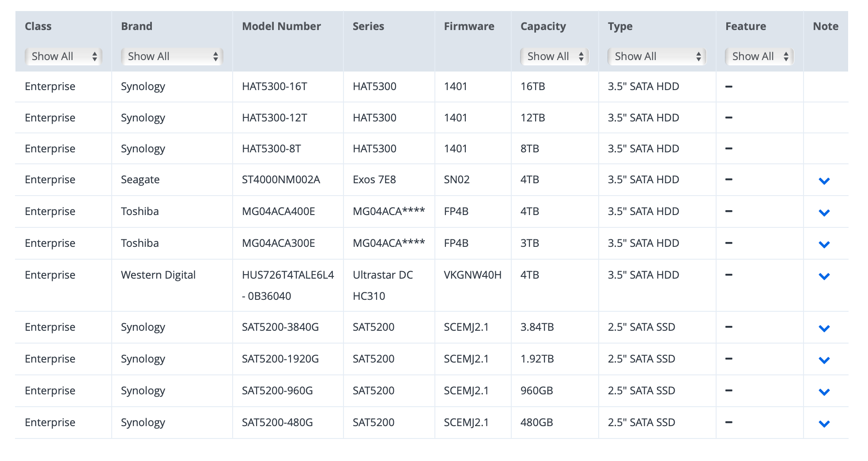Open the Type filter dropdown
868x461 pixels.
657,57
